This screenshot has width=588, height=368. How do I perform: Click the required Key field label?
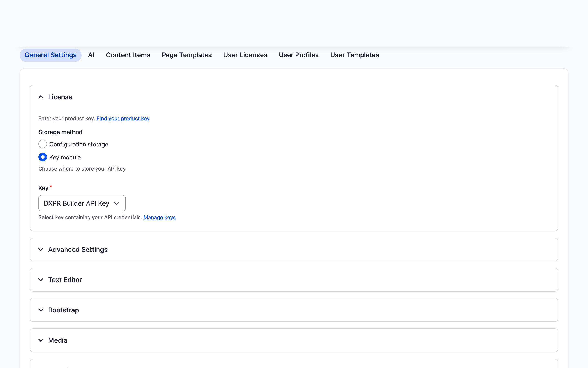[x=45, y=188]
